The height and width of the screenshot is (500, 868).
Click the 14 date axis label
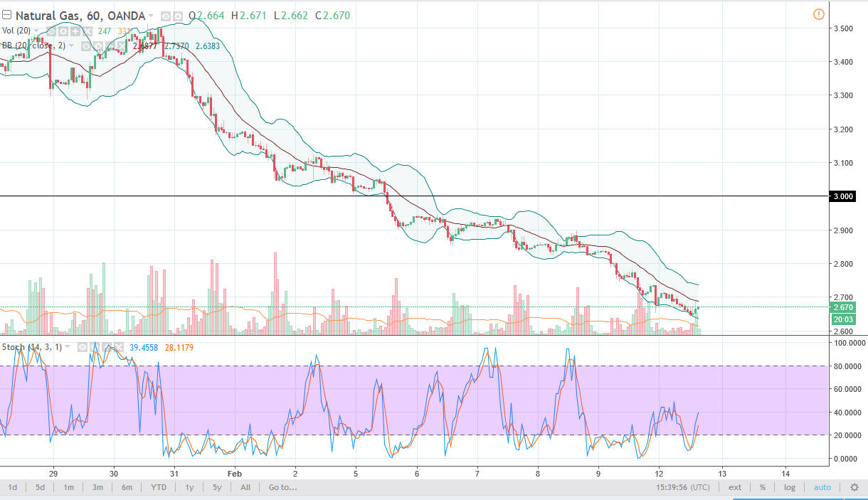point(785,472)
